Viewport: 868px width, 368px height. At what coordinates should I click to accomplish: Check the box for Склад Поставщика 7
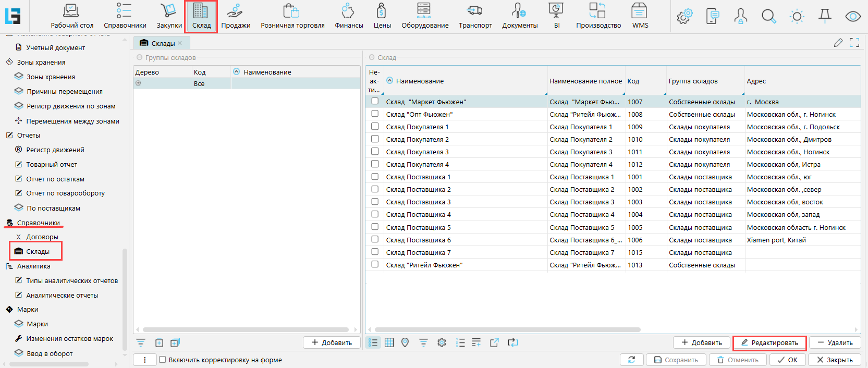pos(375,252)
